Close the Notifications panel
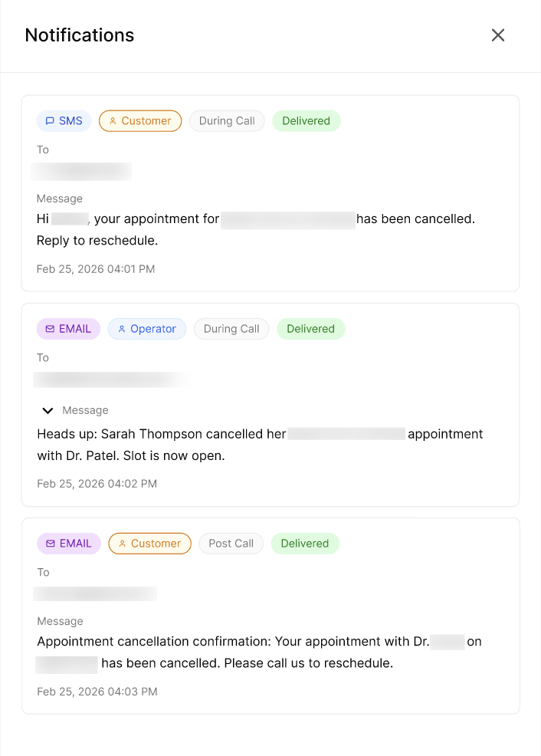Image resolution: width=541 pixels, height=756 pixels. tap(497, 35)
